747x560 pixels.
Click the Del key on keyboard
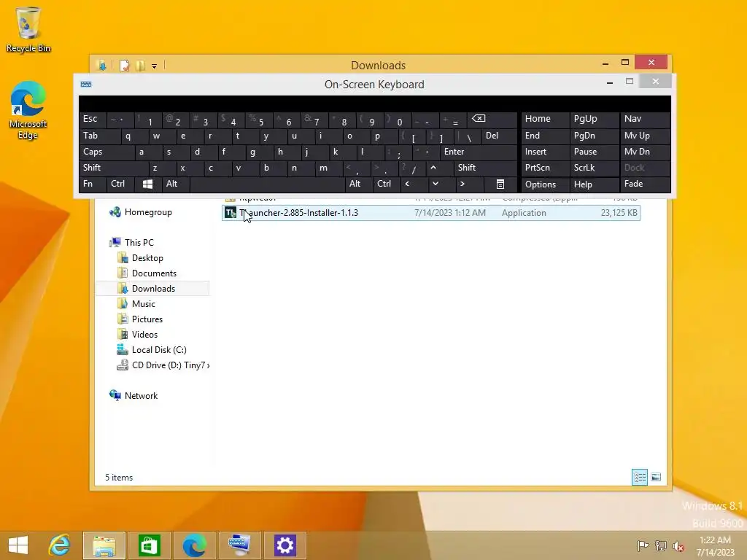click(x=499, y=136)
